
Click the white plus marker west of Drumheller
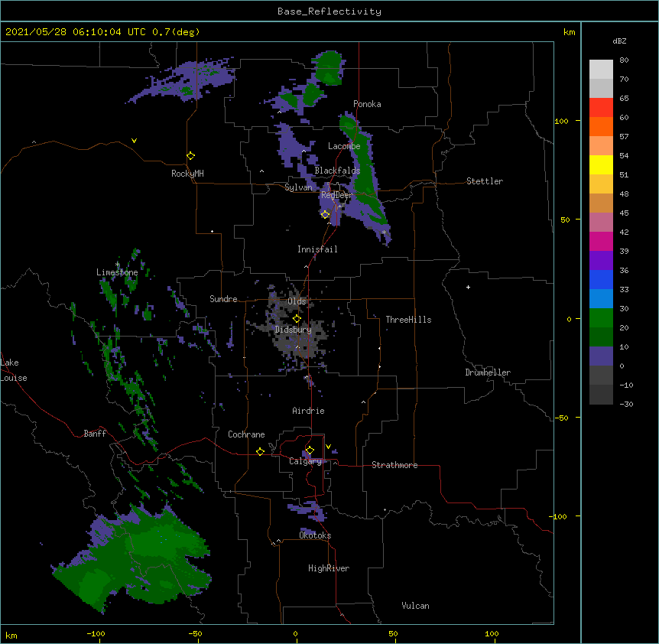[468, 287]
